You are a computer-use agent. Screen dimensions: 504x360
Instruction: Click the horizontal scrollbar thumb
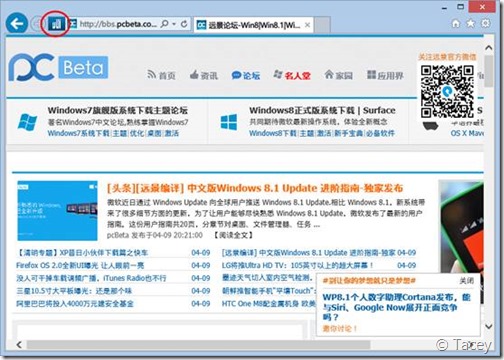tap(198, 345)
